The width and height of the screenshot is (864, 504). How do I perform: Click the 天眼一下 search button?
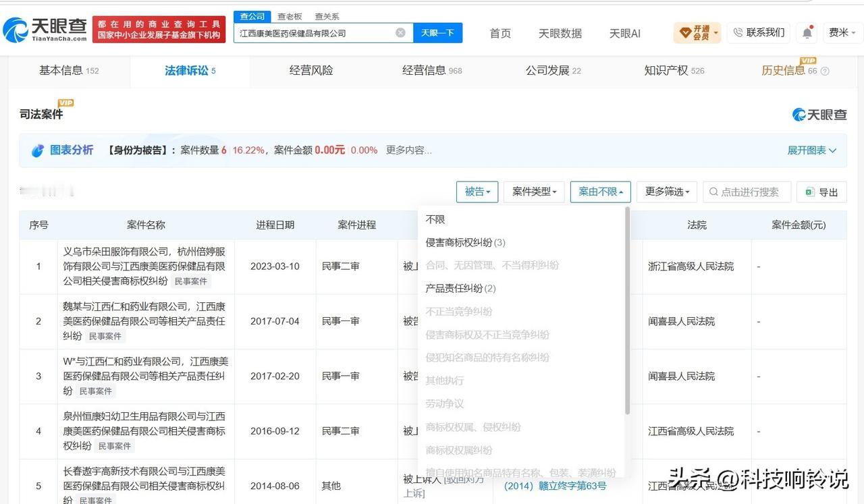tap(437, 32)
